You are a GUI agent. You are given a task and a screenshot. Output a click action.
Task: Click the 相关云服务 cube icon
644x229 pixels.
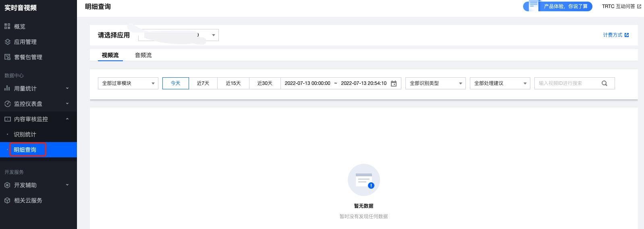(7, 200)
